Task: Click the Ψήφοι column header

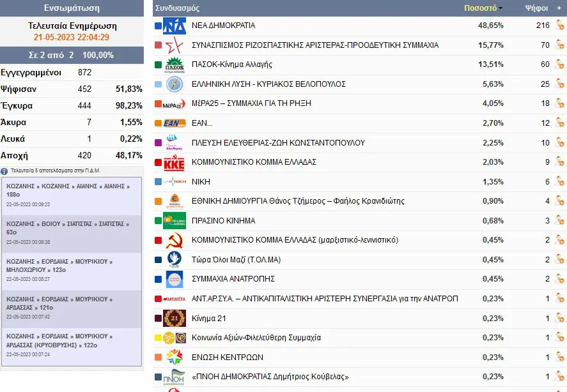Action: [x=536, y=8]
